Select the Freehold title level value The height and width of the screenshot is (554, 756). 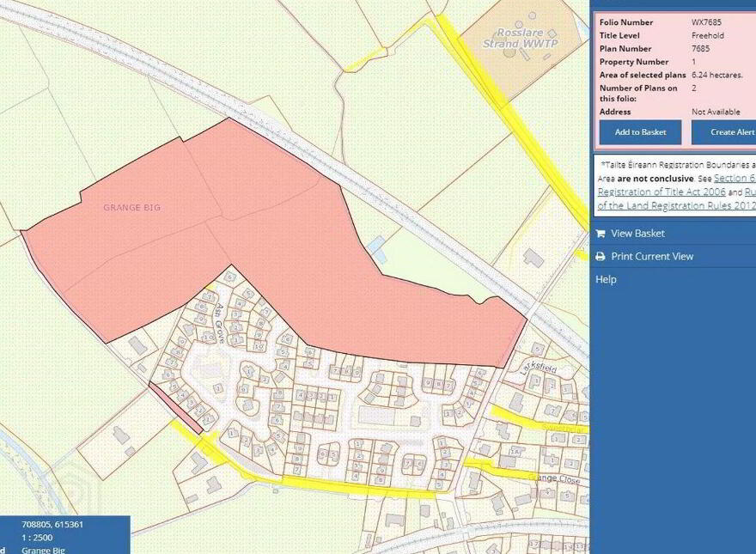pyautogui.click(x=708, y=35)
